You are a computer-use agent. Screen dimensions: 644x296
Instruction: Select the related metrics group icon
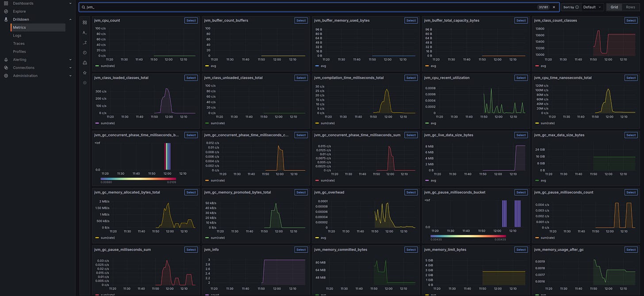coord(84,62)
